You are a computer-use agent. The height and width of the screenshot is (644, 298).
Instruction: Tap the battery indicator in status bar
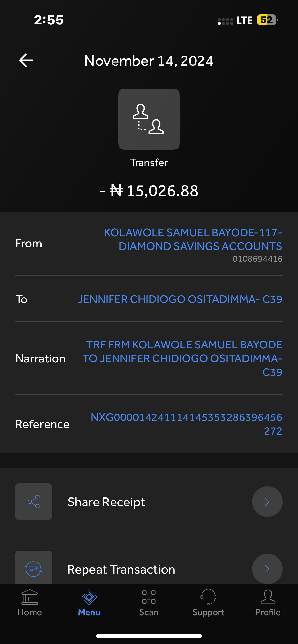267,20
